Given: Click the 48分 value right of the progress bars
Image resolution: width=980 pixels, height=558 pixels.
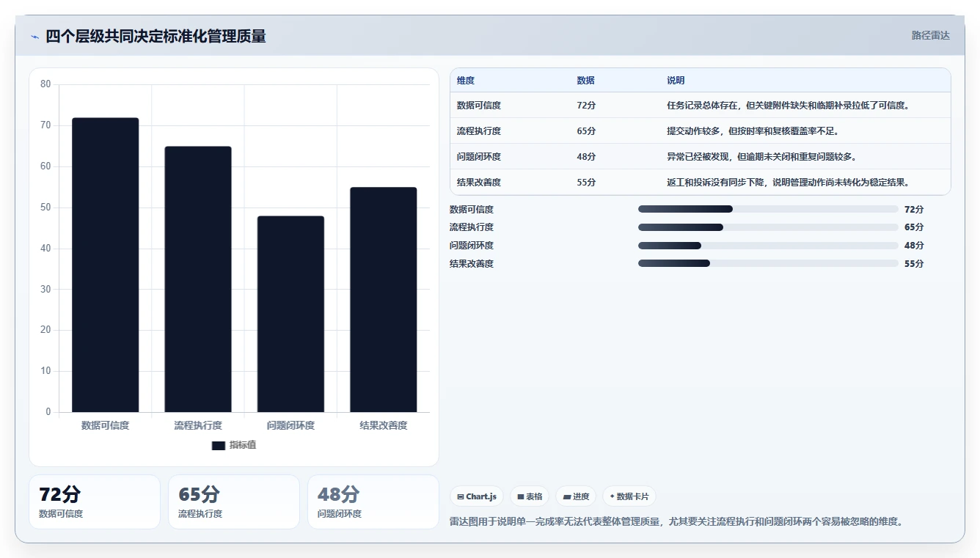Looking at the screenshot, I should 914,246.
